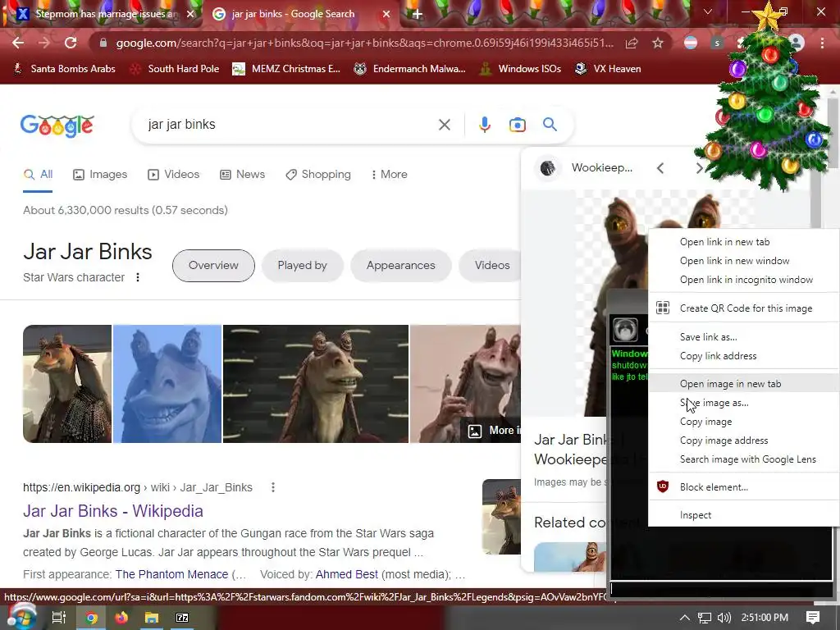Choose Create QR Code for this image
Screen dimensions: 840x630
click(x=743, y=308)
